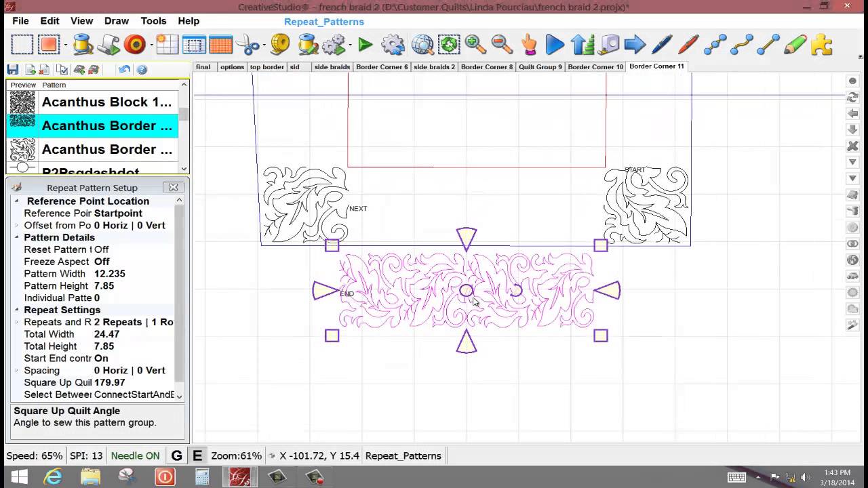Click the yellow puzzle piece icon

tap(821, 45)
